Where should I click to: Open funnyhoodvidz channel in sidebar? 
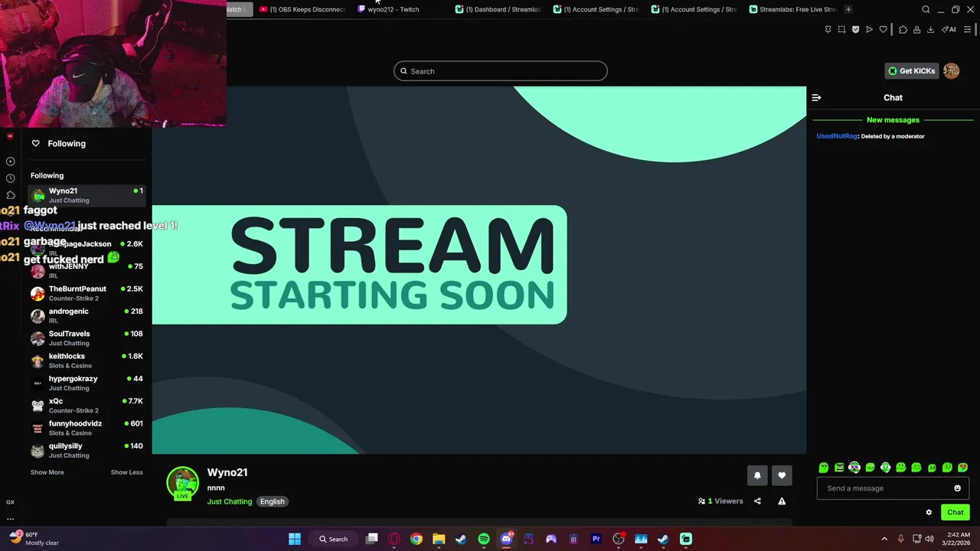tap(87, 428)
